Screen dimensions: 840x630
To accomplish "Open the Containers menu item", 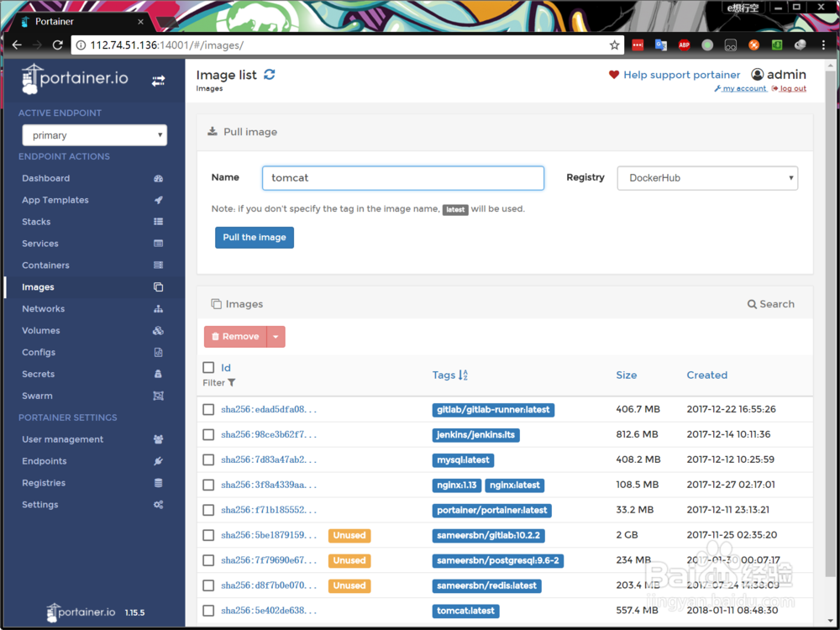I will (x=94, y=265).
